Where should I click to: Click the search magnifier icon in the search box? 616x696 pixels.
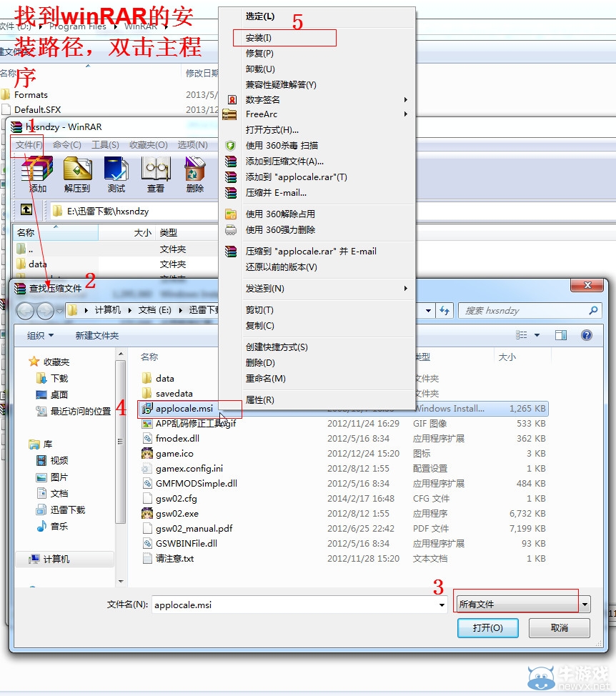click(593, 310)
